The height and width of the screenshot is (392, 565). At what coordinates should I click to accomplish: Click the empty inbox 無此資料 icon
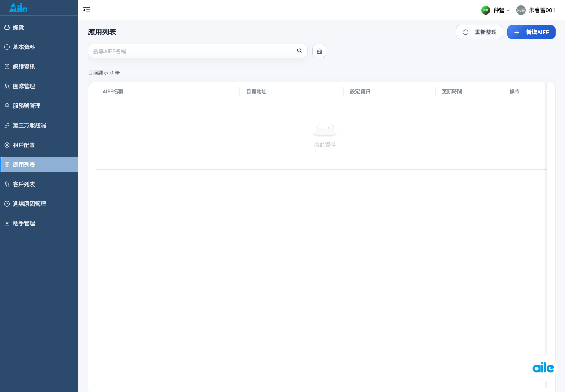pos(325,129)
